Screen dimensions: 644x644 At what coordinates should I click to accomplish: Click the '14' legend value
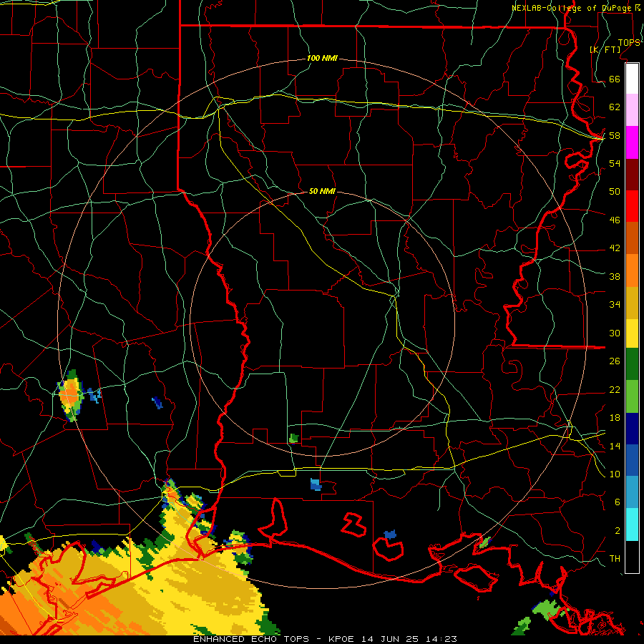[615, 446]
